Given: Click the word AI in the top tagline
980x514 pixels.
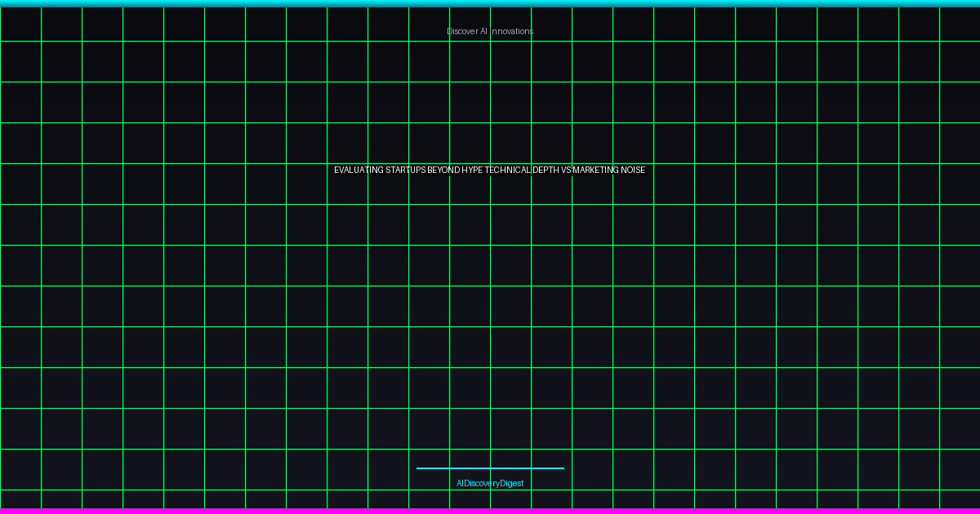Looking at the screenshot, I should coord(483,32).
